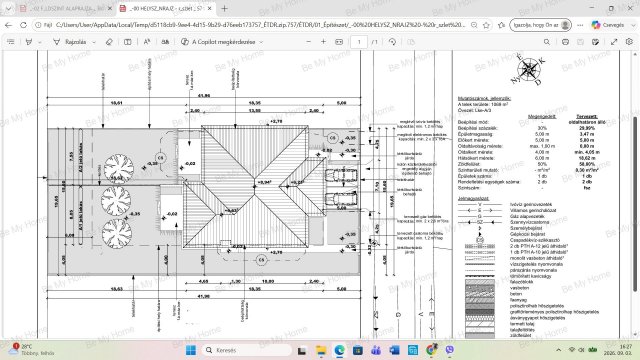Enter full screen PDF mode
Viewport: 640px width, 360px height.
(614, 42)
